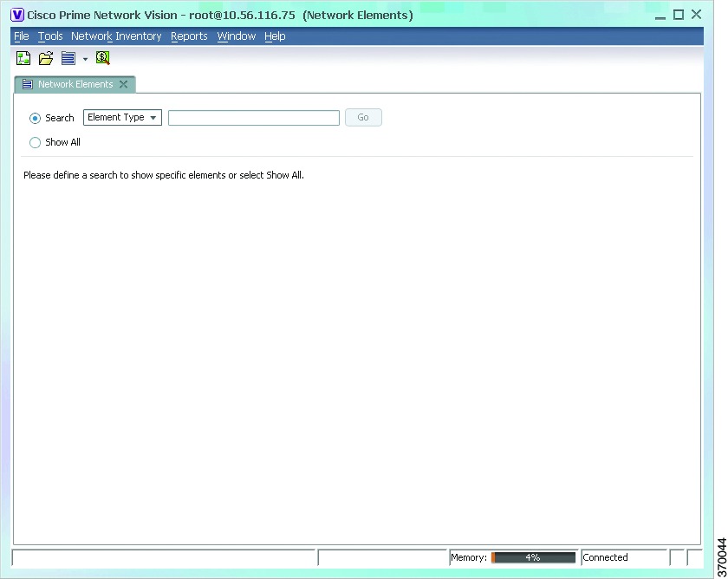This screenshot has height=579, width=728.
Task: Select the Search radio button
Action: [x=35, y=118]
